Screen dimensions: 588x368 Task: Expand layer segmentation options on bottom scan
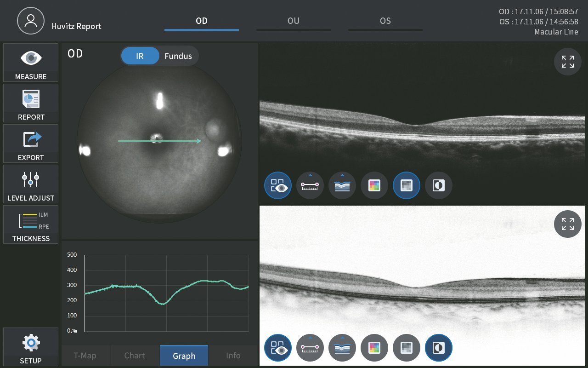click(342, 348)
